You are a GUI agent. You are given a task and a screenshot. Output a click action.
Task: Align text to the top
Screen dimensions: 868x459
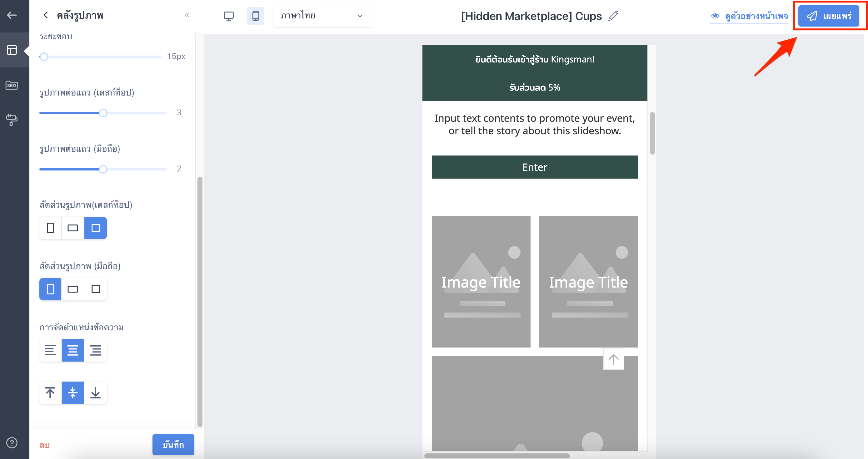[51, 393]
